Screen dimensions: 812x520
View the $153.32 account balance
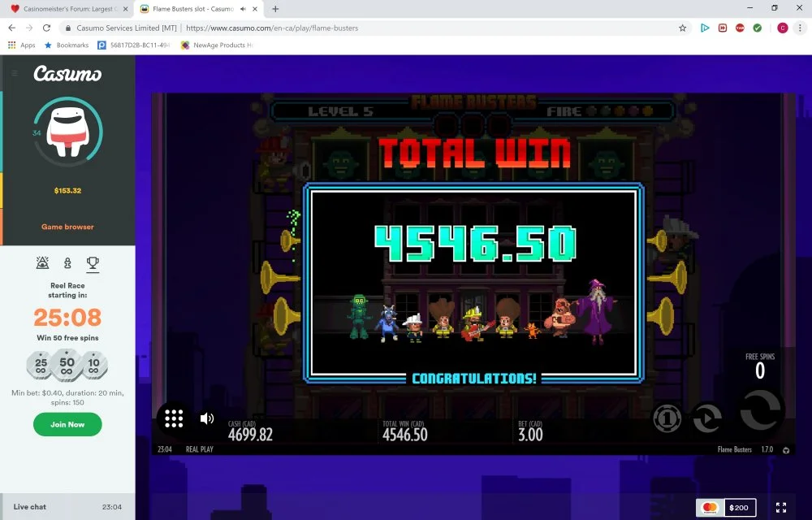click(68, 191)
